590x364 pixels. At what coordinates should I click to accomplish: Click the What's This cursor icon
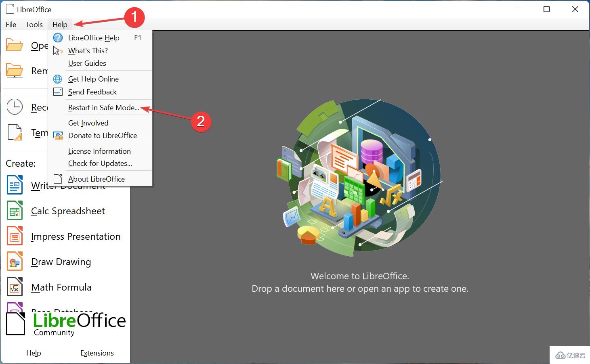tap(58, 51)
